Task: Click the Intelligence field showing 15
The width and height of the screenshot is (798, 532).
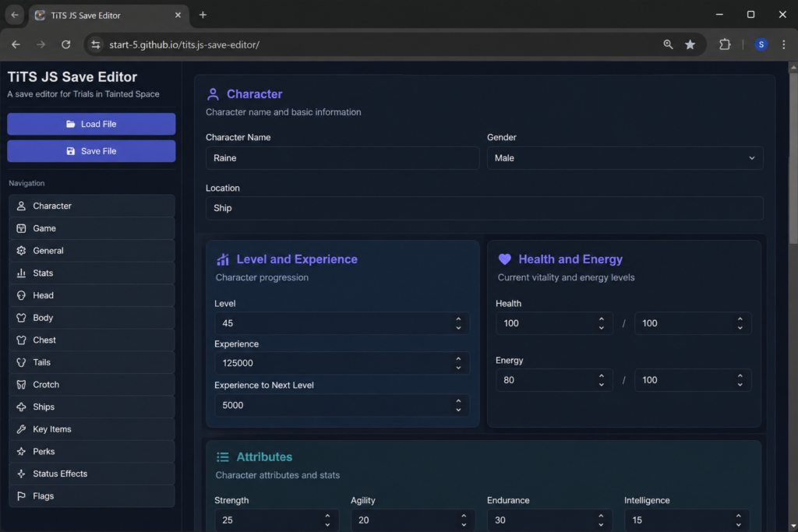Action: click(687, 520)
